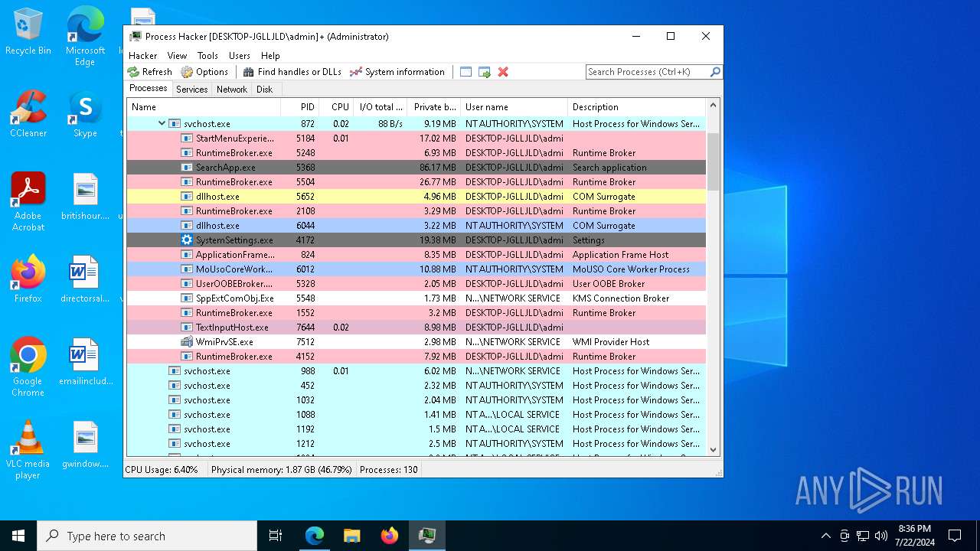Collapse the svchost.exe PID 872 tree node
This screenshot has width=980, height=551.
pos(162,123)
